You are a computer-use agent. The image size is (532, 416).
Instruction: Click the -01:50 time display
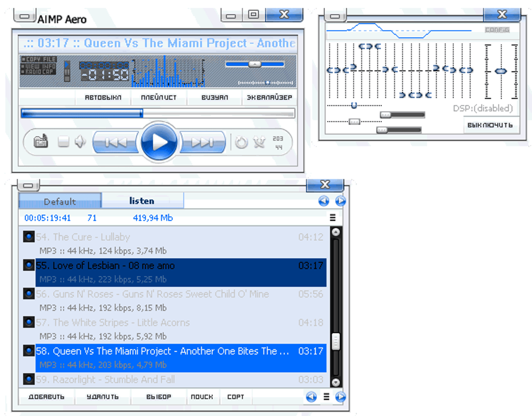tap(104, 75)
